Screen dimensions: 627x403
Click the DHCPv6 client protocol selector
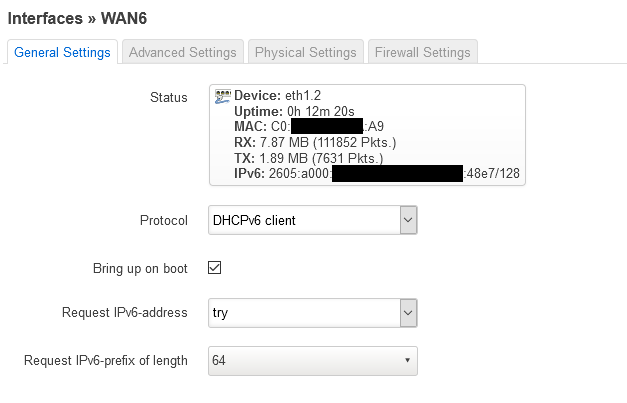313,220
